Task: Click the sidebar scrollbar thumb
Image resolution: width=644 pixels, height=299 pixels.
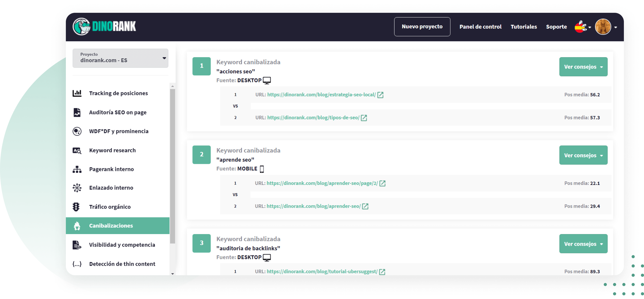Action: pyautogui.click(x=172, y=166)
